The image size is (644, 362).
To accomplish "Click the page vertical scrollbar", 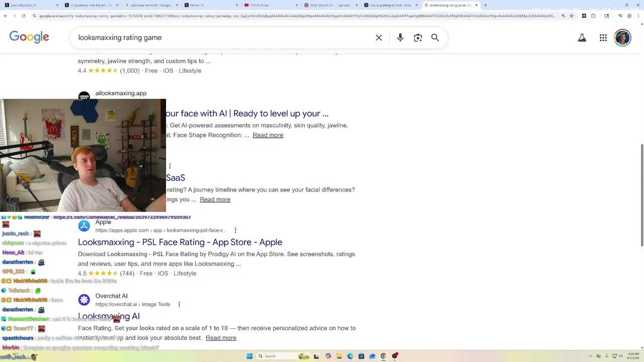I will click(x=641, y=196).
